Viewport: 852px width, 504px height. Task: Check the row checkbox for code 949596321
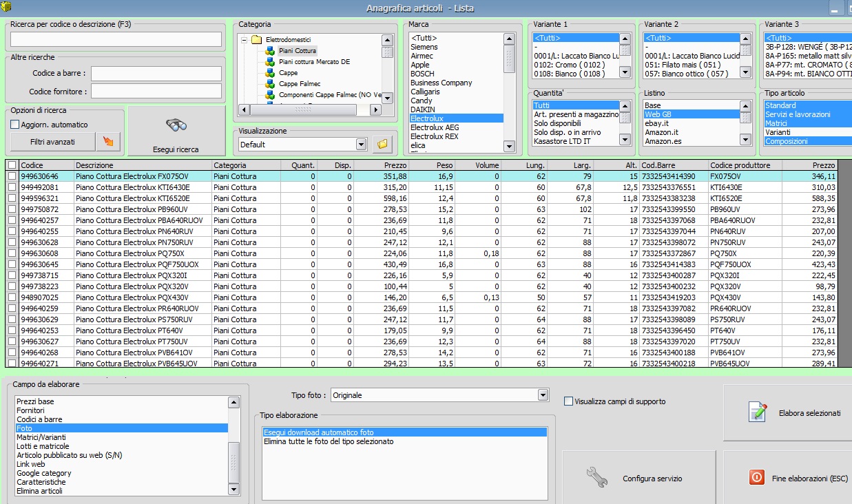point(12,198)
